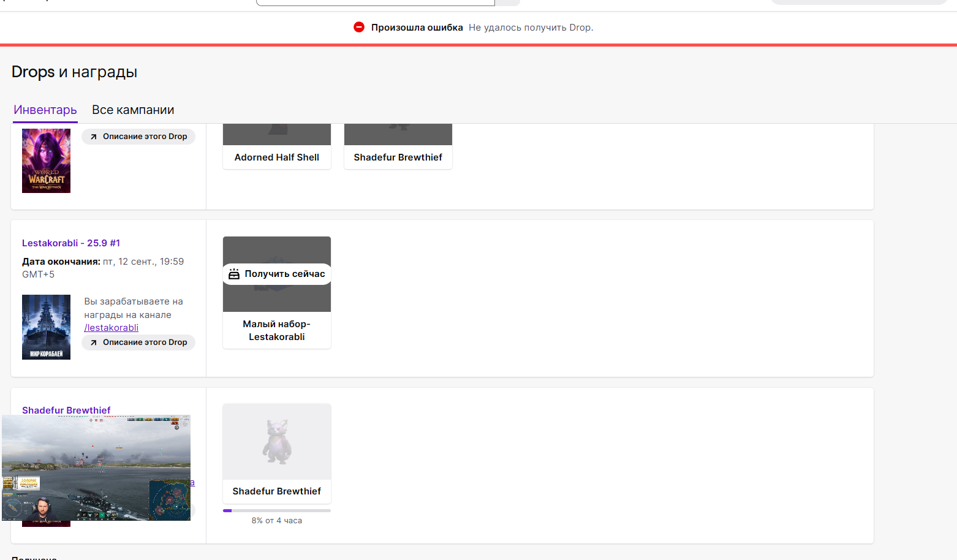Screen dimensions: 957x560
Task: Open the Все кампании tab
Action: [x=133, y=110]
